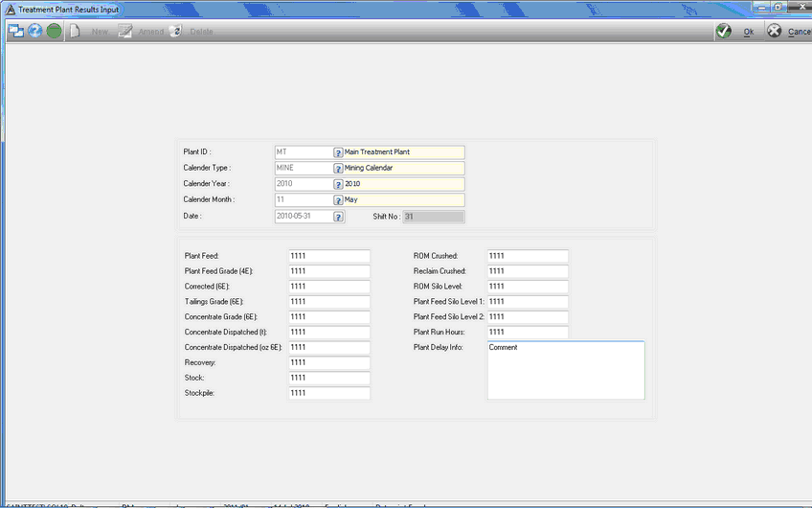
Task: Click the green circle toolbar icon
Action: [54, 31]
